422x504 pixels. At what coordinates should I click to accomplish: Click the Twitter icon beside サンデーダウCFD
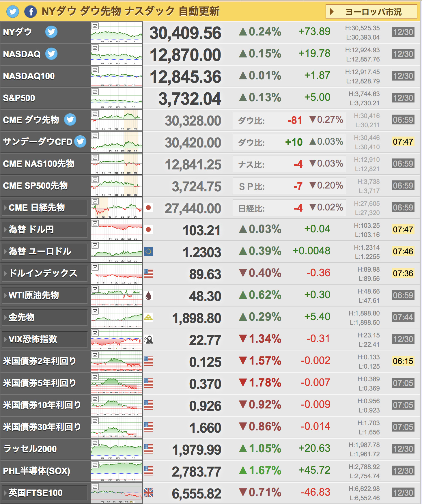coord(80,141)
